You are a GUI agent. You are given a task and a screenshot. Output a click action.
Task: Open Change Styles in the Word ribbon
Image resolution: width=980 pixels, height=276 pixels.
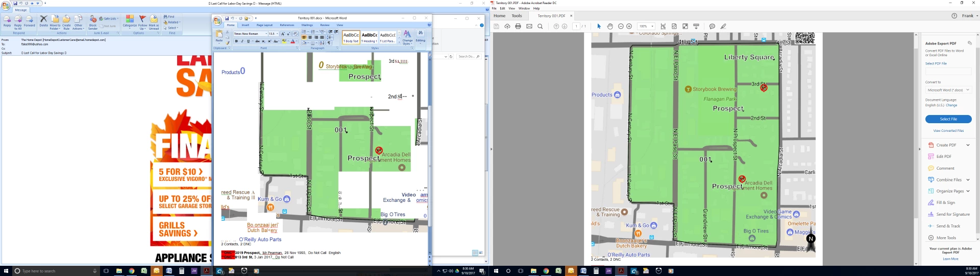(407, 37)
